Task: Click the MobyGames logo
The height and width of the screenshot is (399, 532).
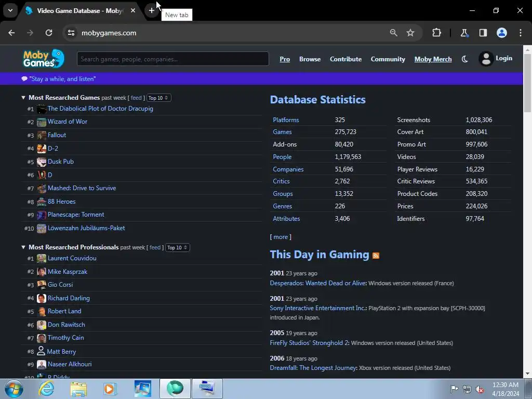Action: [44, 59]
